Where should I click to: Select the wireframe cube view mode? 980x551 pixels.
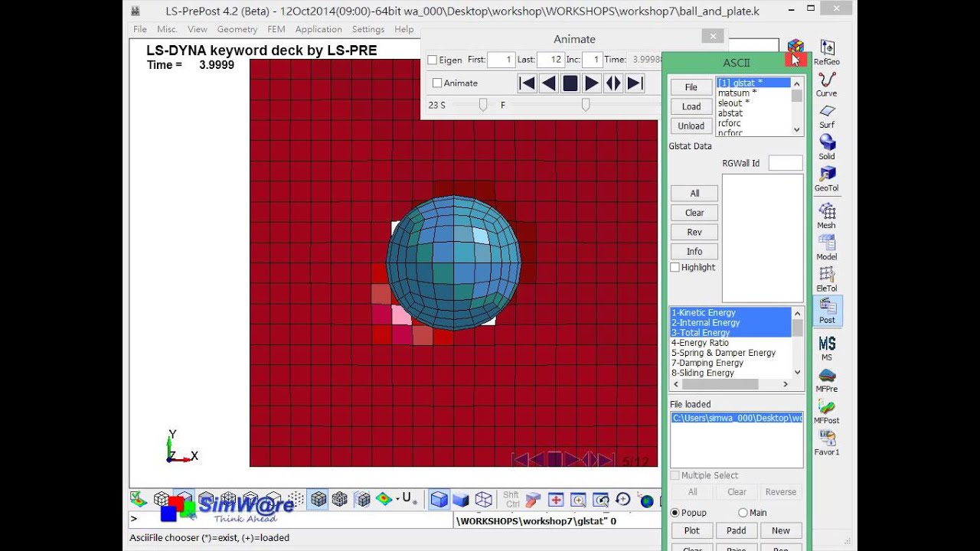(x=483, y=500)
